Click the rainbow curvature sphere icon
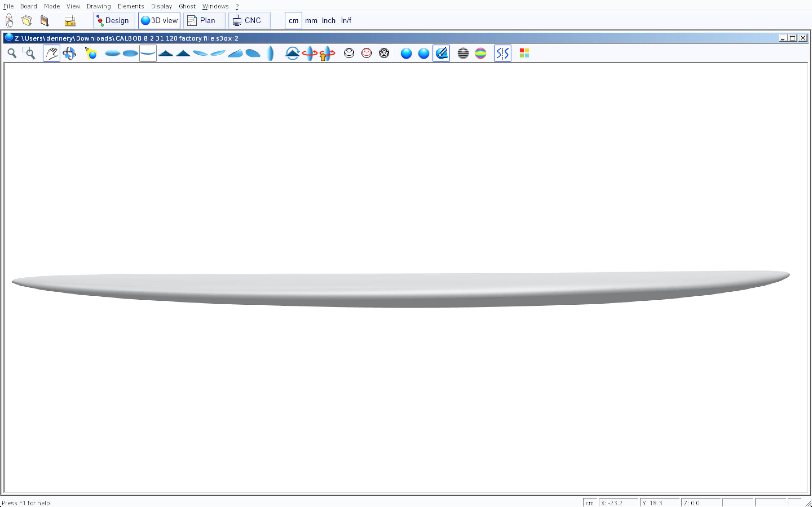812x507 pixels. [480, 53]
